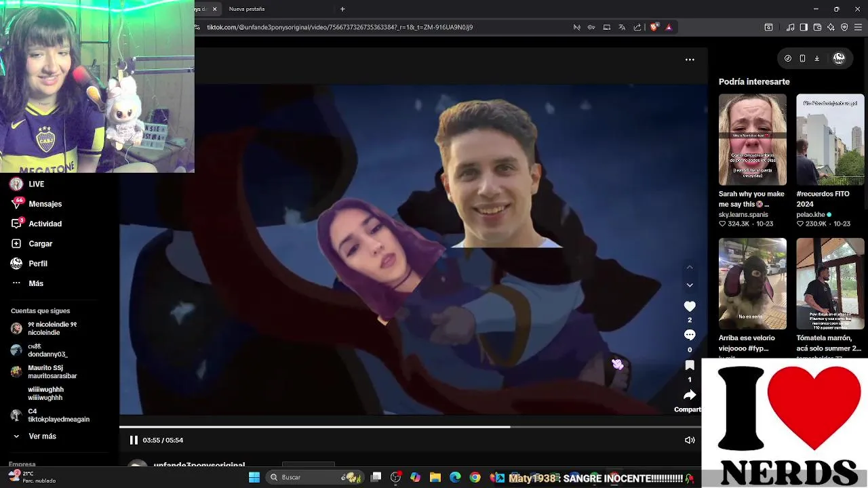Open dondanny03_ followed account
Screen dimensions: 868x488
[x=40, y=350]
